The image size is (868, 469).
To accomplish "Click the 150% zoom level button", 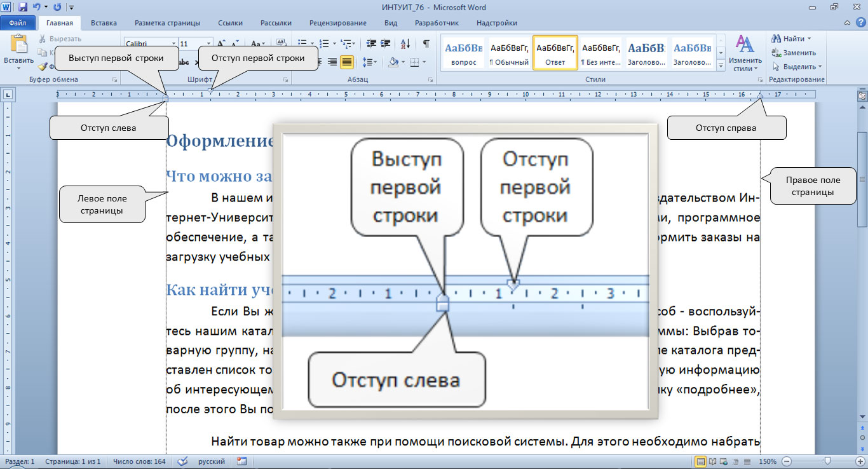I will [768, 461].
